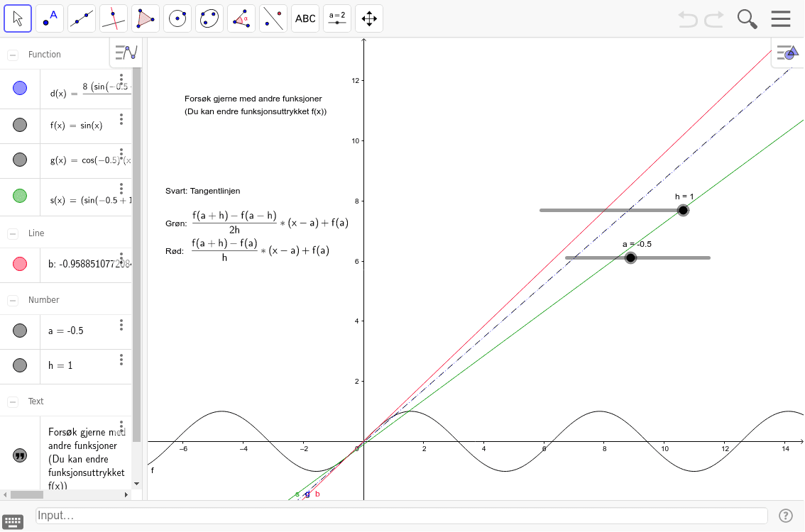Click the scroll down arrow in algebra panel
Screen dimensions: 805x532
(x=136, y=484)
